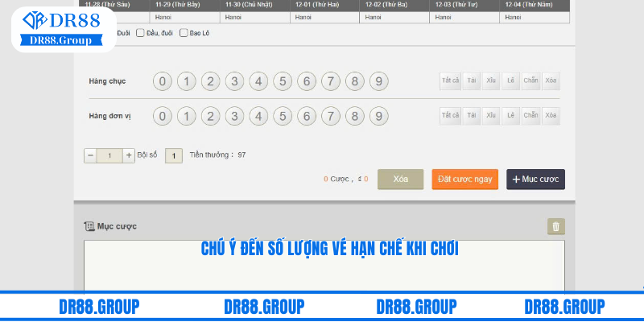Click Chẵn filter in Hàng chục row
The width and height of the screenshot is (644, 322).
[x=530, y=81]
